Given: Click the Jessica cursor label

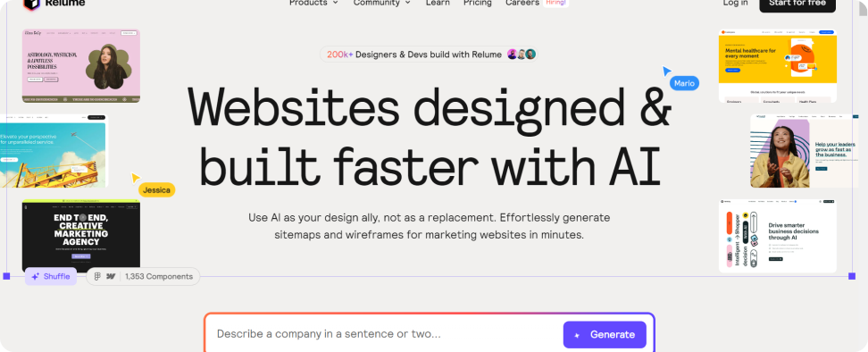Looking at the screenshot, I should pyautogui.click(x=156, y=189).
